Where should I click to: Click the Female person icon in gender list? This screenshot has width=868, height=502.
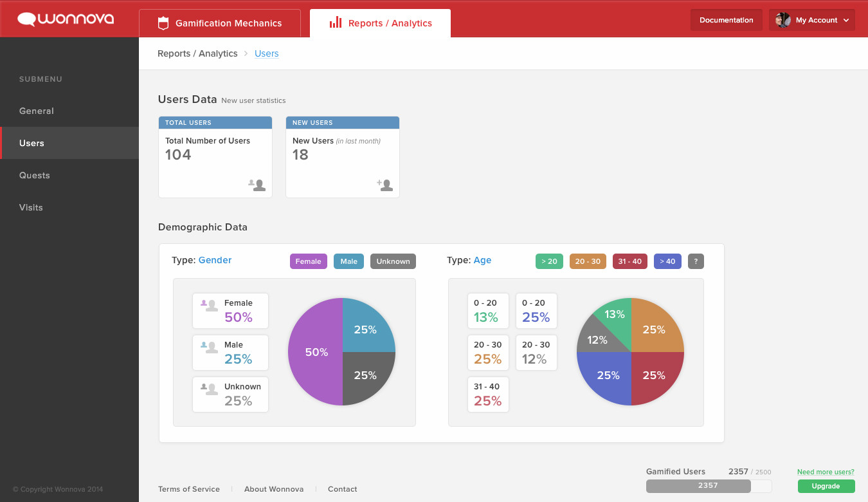[209, 306]
